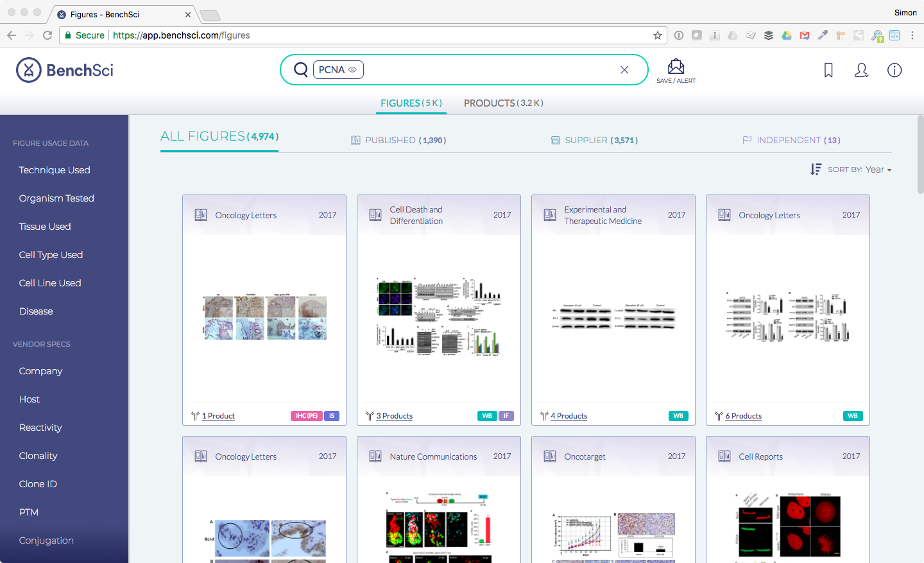
Task: Switch to the FIGURES (5K) tab
Action: pos(411,103)
